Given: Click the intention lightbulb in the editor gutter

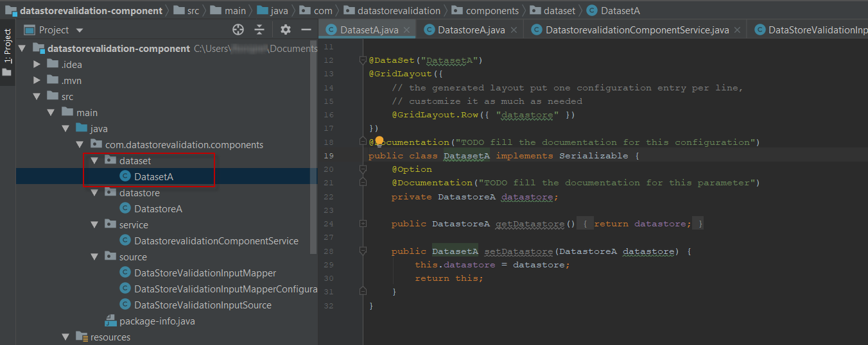Looking at the screenshot, I should point(379,141).
